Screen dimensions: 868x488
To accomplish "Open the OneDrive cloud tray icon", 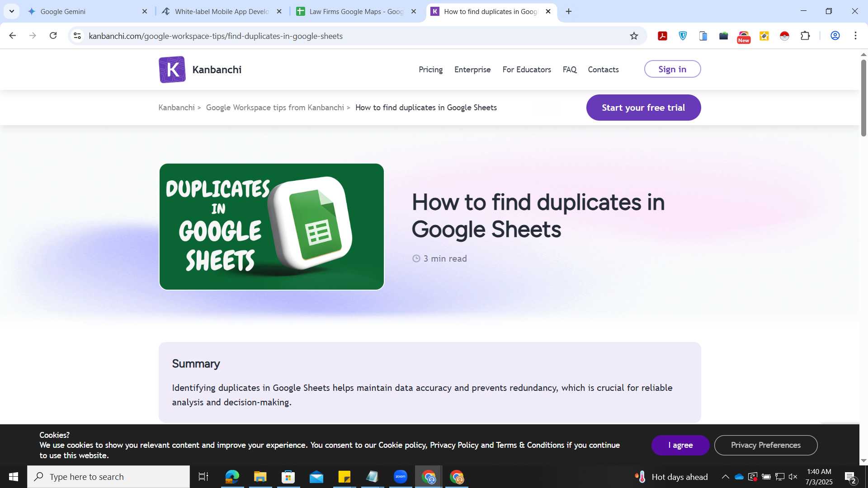I will (x=739, y=477).
